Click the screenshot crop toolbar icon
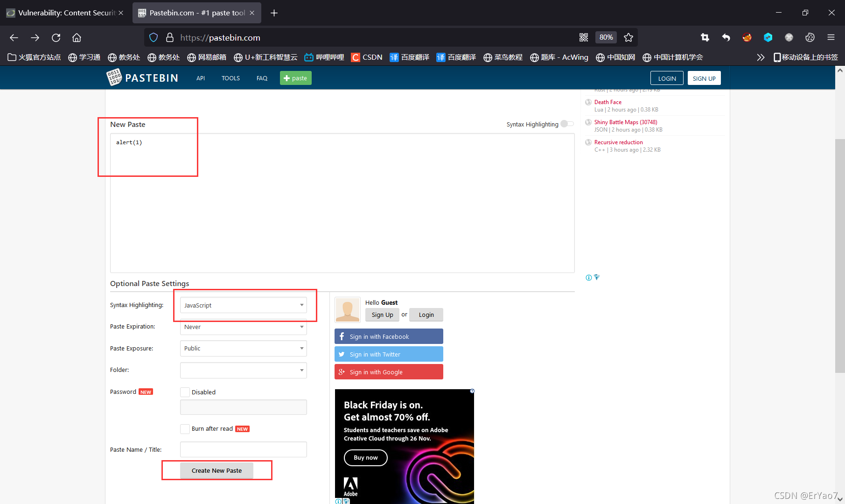845x504 pixels. click(705, 37)
